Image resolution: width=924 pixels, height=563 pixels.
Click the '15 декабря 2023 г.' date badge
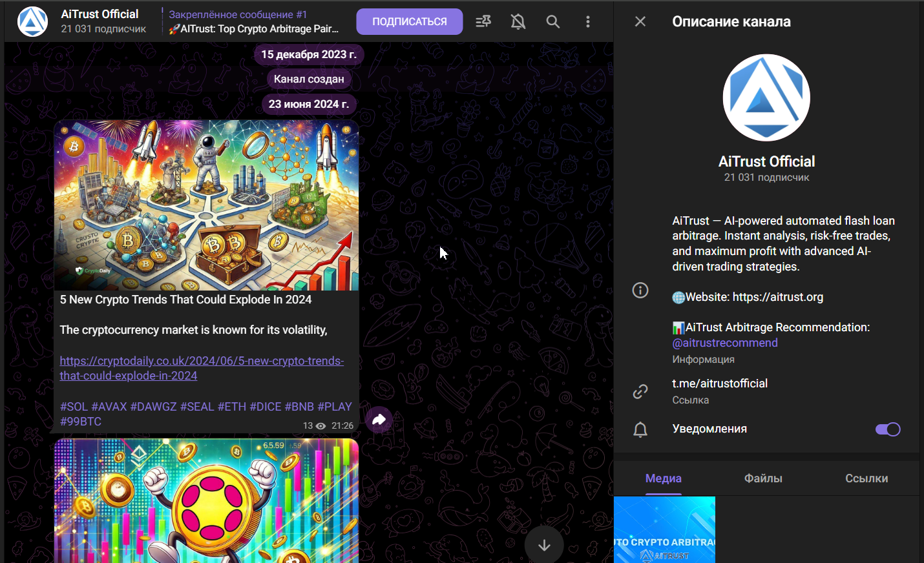click(x=309, y=54)
